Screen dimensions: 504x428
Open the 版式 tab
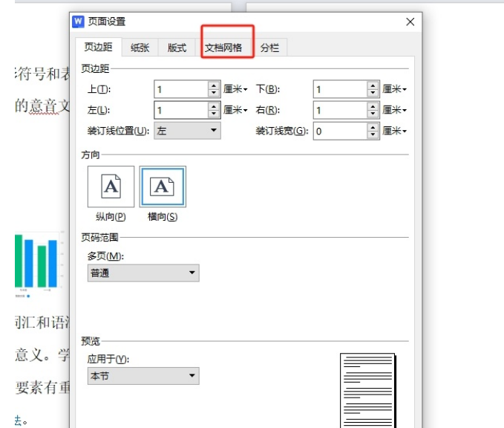[177, 48]
